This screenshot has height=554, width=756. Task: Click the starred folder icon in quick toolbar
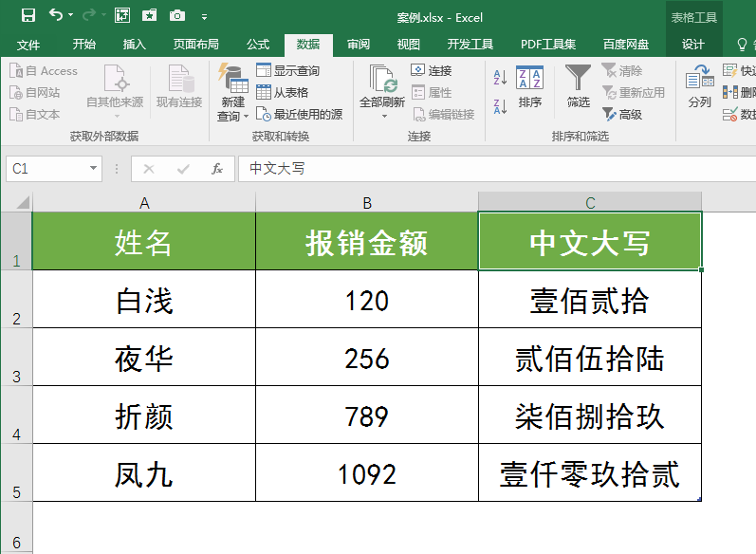click(150, 16)
